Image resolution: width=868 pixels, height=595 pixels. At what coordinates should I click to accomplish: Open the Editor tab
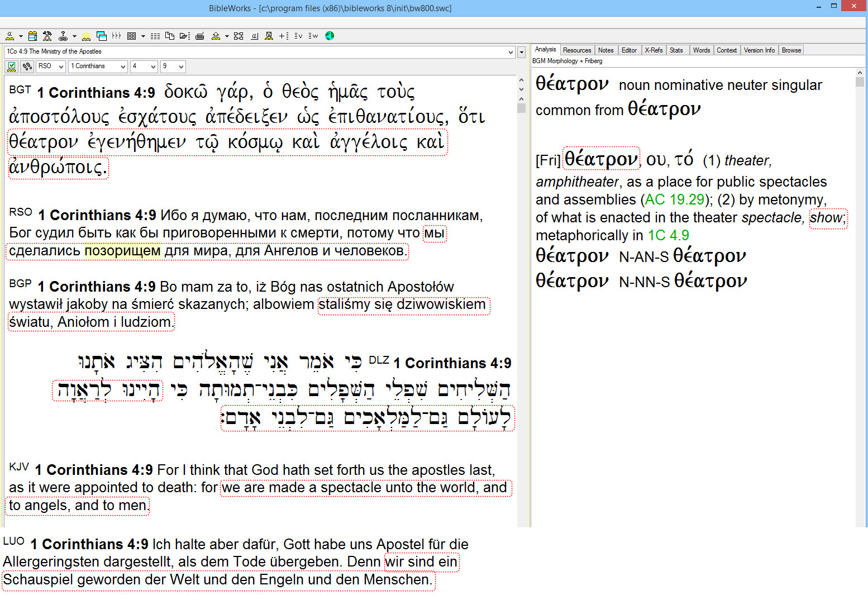tap(629, 50)
